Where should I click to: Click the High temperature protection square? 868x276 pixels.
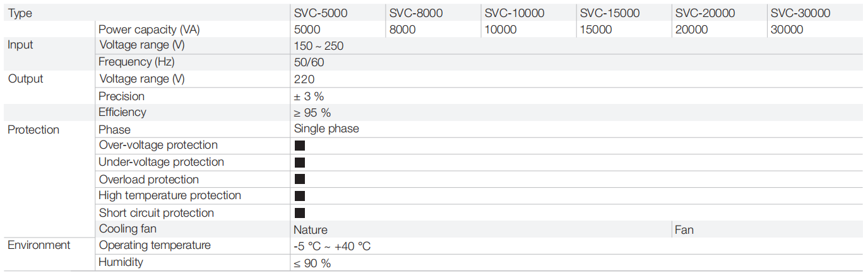pos(300,196)
